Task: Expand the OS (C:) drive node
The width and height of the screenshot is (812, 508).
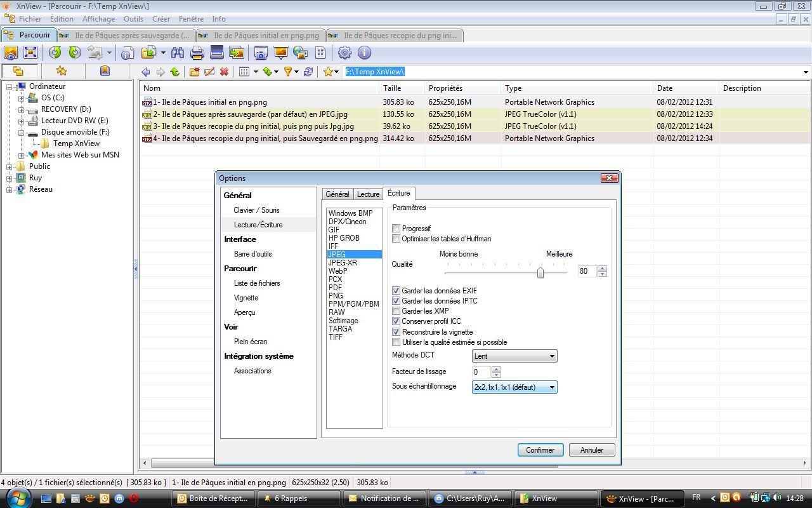Action: (22, 98)
